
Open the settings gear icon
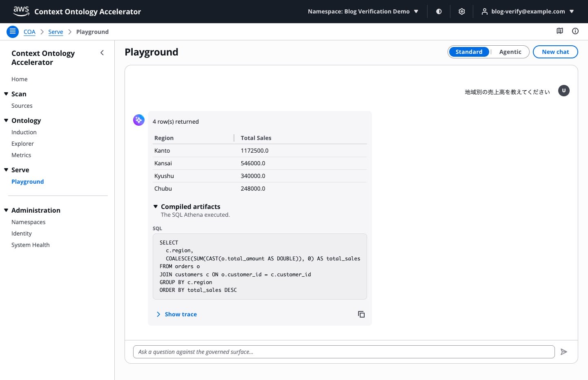pos(462,11)
